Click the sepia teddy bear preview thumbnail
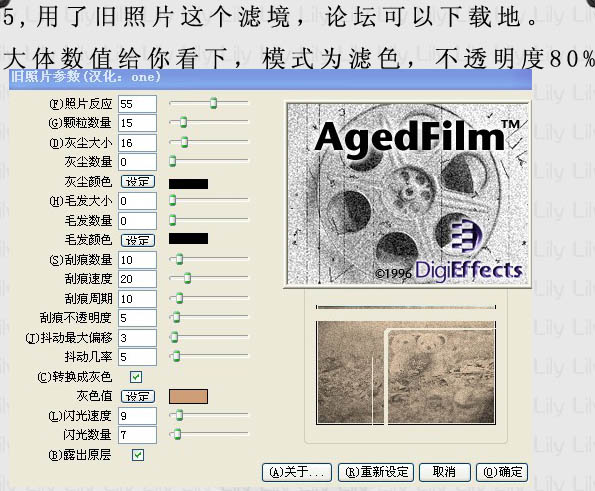Viewport: 595px width, 491px height. [x=406, y=373]
